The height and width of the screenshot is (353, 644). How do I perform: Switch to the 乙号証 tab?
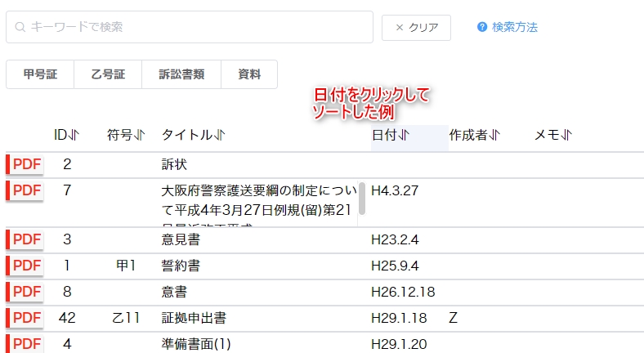108,74
